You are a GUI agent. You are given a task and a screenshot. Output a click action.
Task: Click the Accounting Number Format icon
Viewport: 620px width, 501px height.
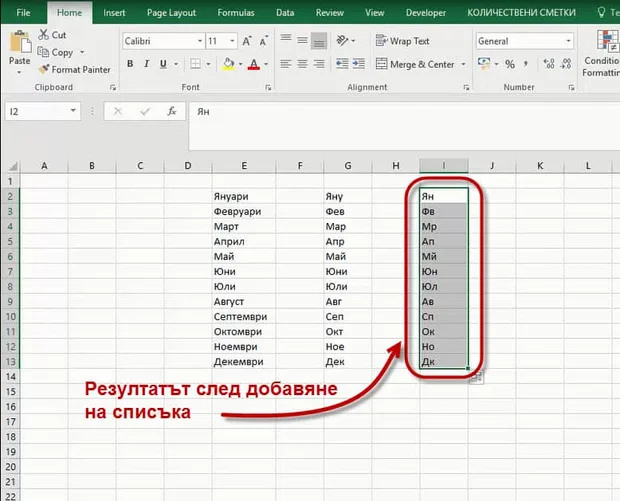click(x=484, y=64)
